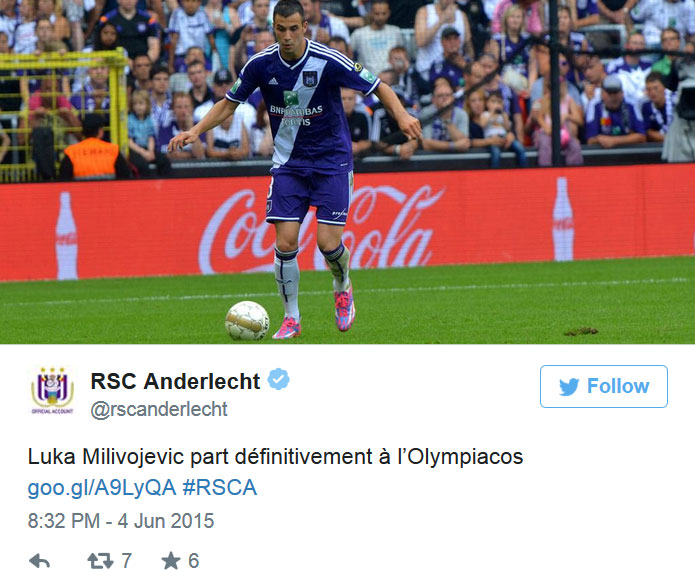This screenshot has height=572, width=695.
Task: Open the goo.gl/A9LyQA link
Action: tap(102, 488)
